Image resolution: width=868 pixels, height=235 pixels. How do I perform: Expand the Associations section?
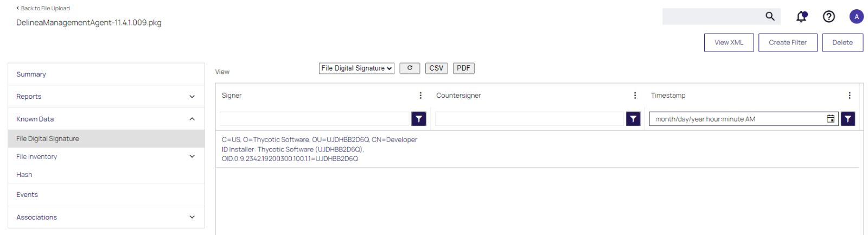192,217
